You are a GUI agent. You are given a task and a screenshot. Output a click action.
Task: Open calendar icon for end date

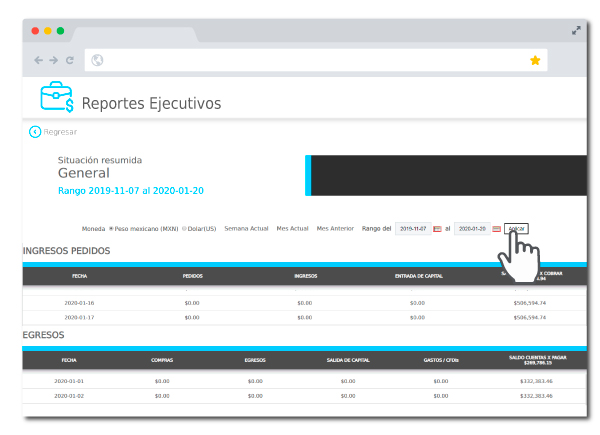pos(496,229)
